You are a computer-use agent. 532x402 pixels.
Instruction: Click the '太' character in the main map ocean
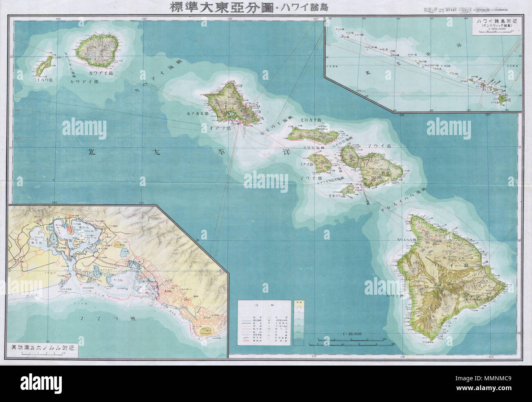pyautogui.click(x=156, y=153)
